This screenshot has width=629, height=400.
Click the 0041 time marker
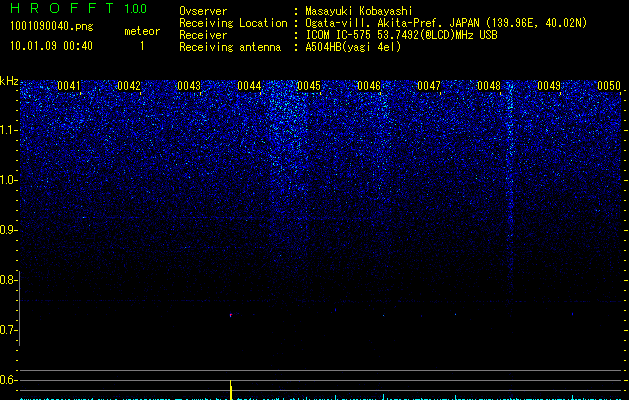point(69,86)
